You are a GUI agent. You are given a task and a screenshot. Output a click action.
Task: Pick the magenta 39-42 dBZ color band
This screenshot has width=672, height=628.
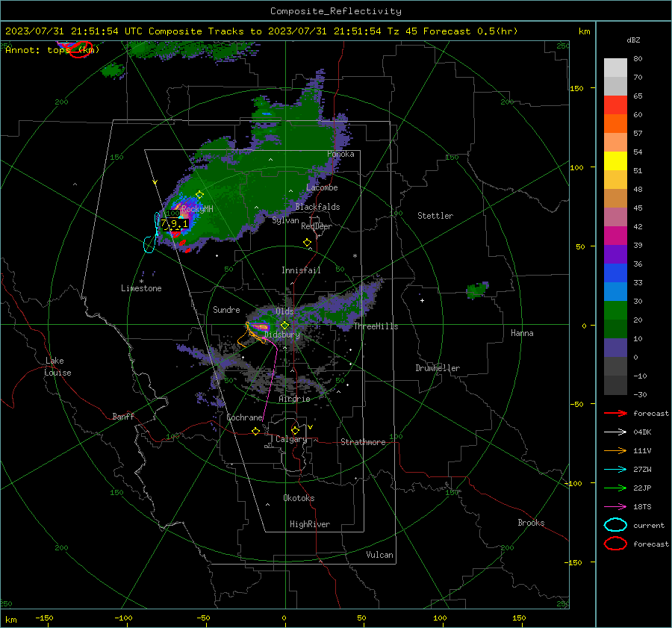click(x=615, y=236)
